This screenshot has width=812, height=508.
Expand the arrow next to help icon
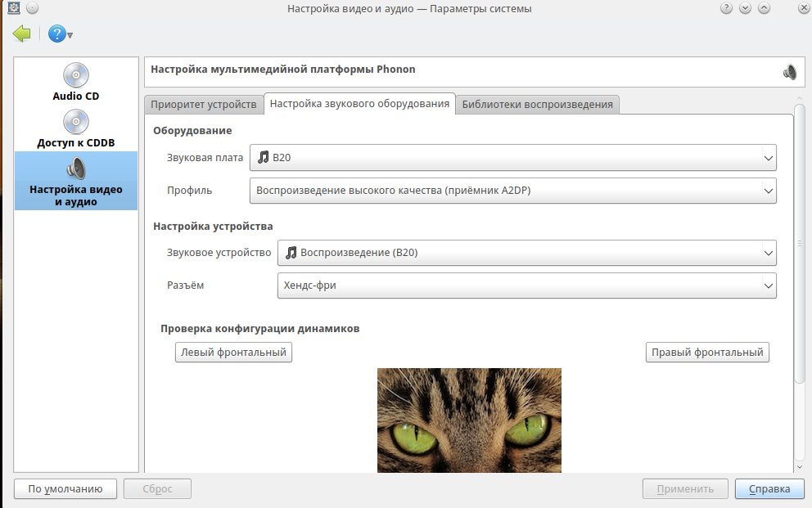70,36
